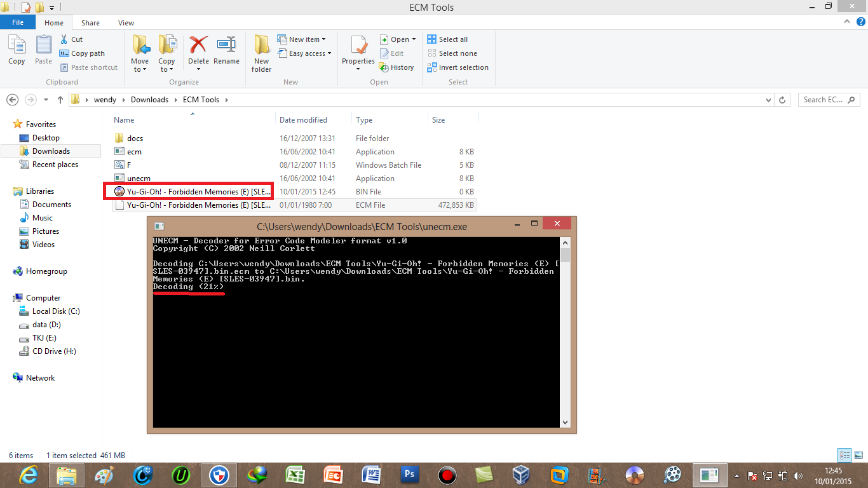
Task: Collapse the ribbon with chevron arrow
Action: pyautogui.click(x=846, y=22)
